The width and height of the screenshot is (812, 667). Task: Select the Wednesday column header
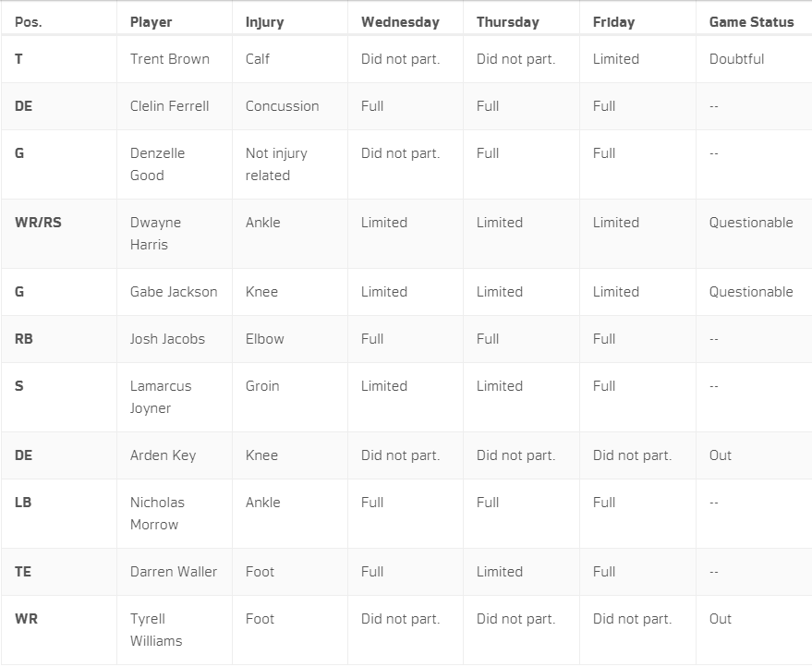(400, 22)
